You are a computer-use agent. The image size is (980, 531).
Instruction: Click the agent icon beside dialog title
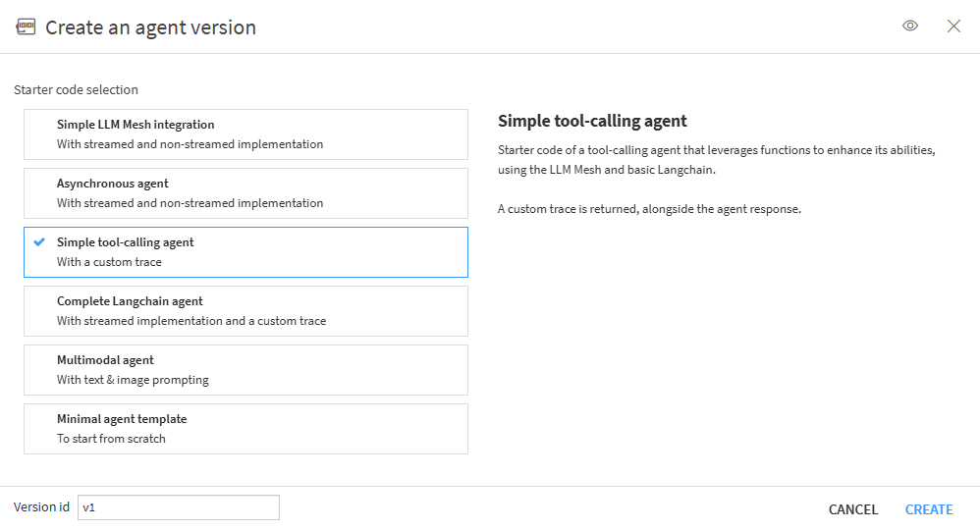tap(26, 27)
